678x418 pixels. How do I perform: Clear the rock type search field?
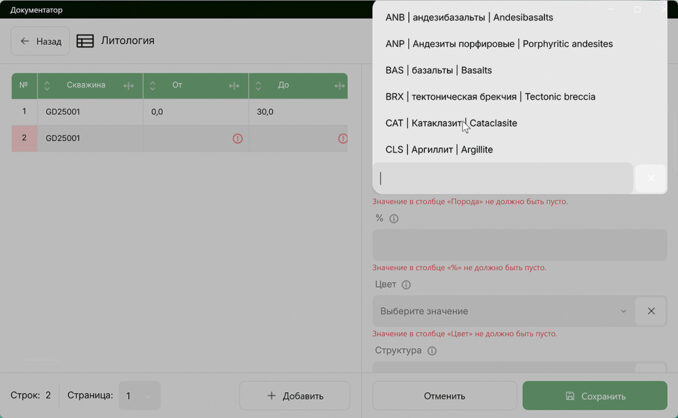pos(651,178)
